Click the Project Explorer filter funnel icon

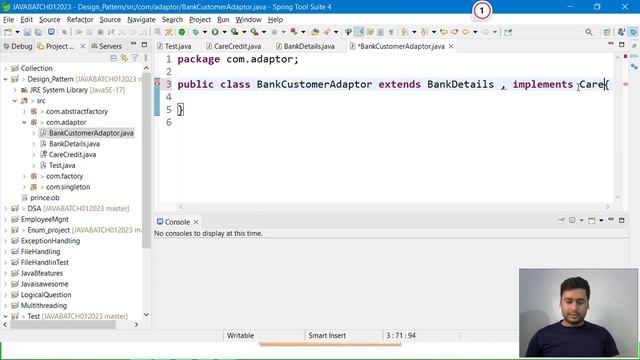click(x=135, y=58)
